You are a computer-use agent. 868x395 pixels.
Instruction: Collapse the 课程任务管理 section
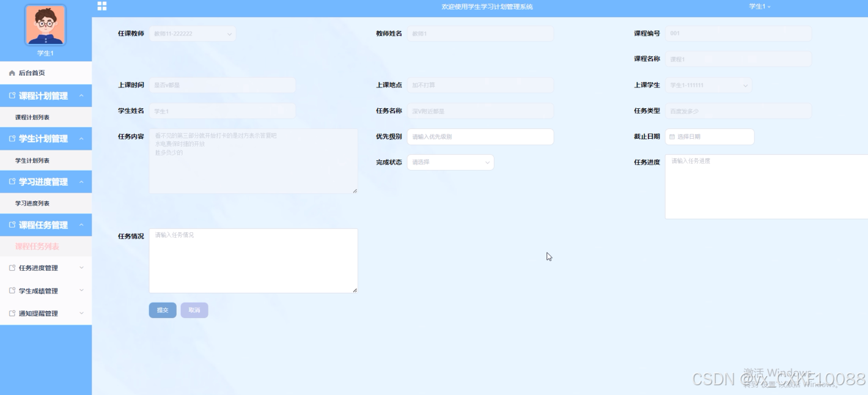pyautogui.click(x=46, y=225)
